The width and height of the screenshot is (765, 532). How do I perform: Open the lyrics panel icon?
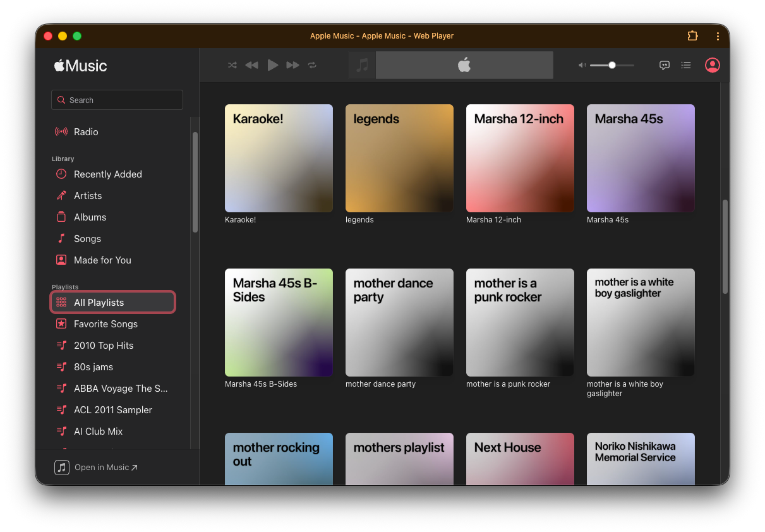coord(665,65)
